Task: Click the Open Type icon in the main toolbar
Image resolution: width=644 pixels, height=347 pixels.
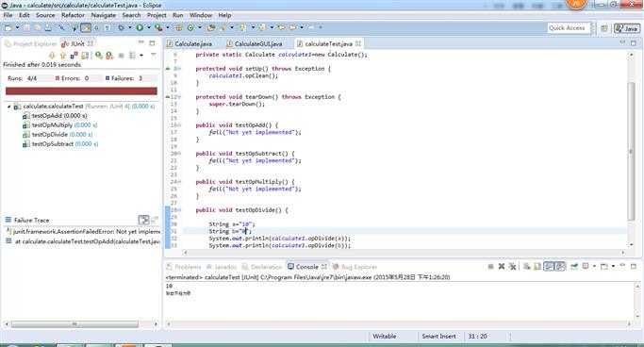Action: [211, 27]
